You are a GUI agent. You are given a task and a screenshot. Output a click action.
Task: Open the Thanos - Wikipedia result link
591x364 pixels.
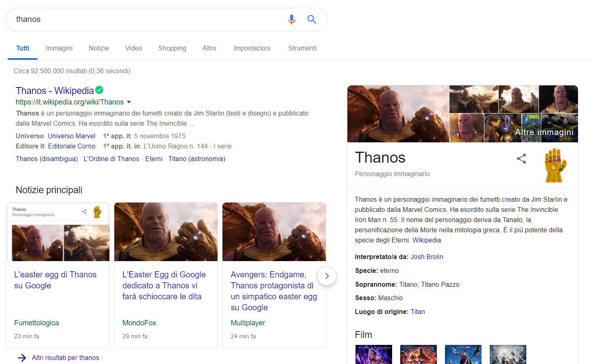55,90
